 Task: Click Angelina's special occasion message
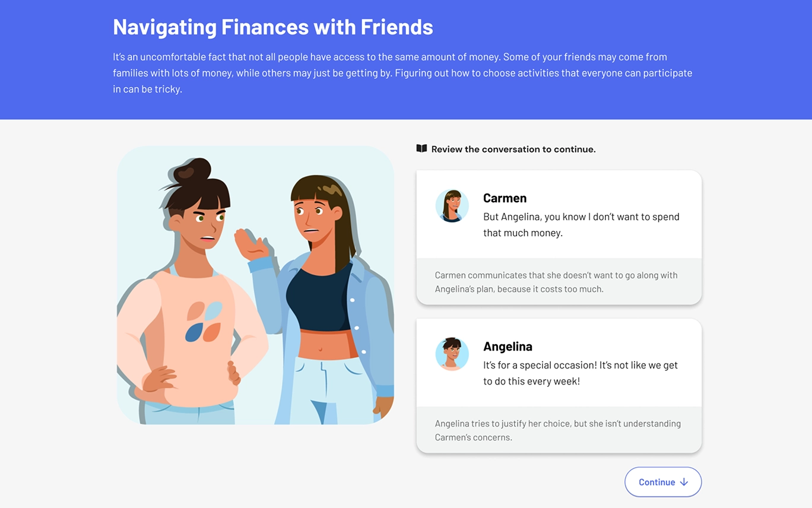tap(580, 373)
